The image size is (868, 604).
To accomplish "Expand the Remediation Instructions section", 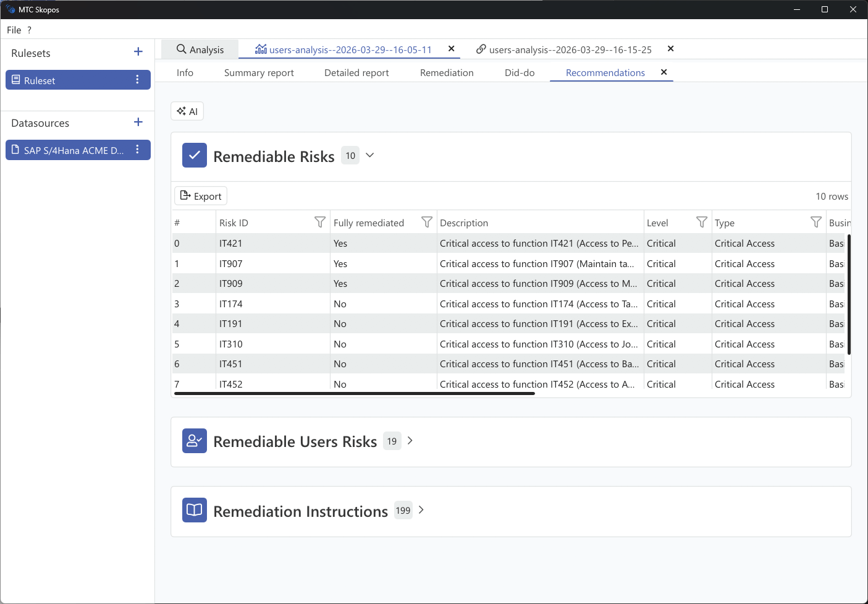I will [421, 510].
